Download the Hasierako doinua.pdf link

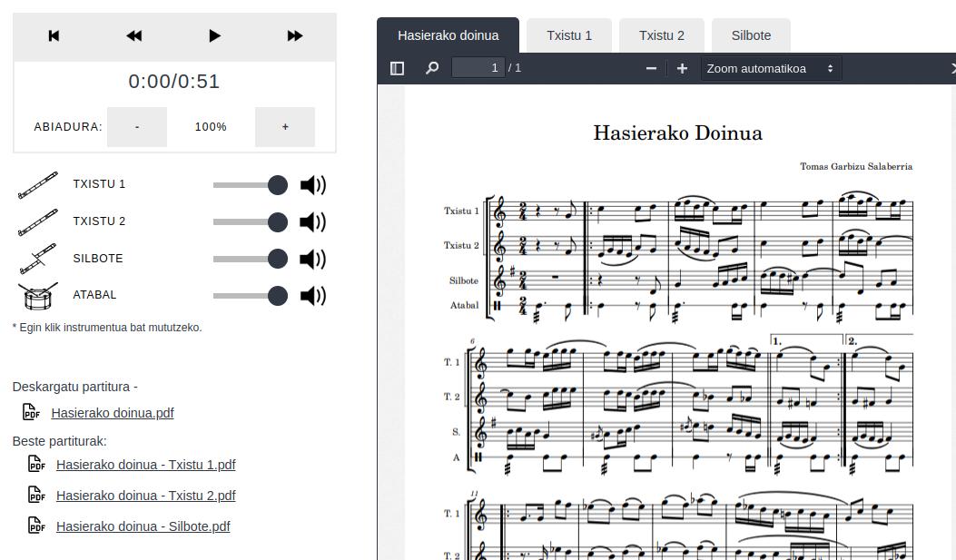point(113,413)
